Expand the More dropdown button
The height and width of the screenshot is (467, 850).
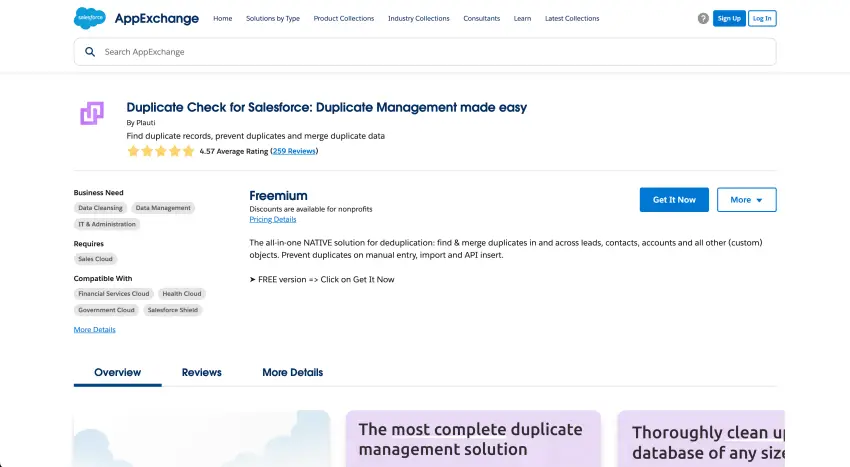click(x=746, y=200)
